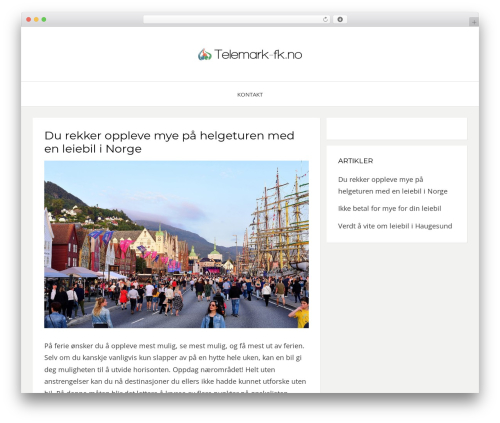Open sidebar link 'Du rekker oppleve mye på helgeturen'
The width and height of the screenshot is (500, 423).
[392, 185]
